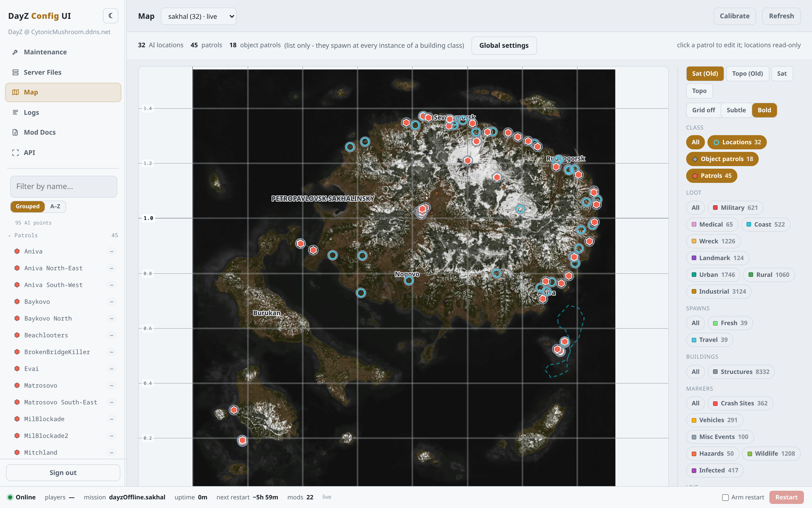Select the Sat map layer

click(x=782, y=74)
